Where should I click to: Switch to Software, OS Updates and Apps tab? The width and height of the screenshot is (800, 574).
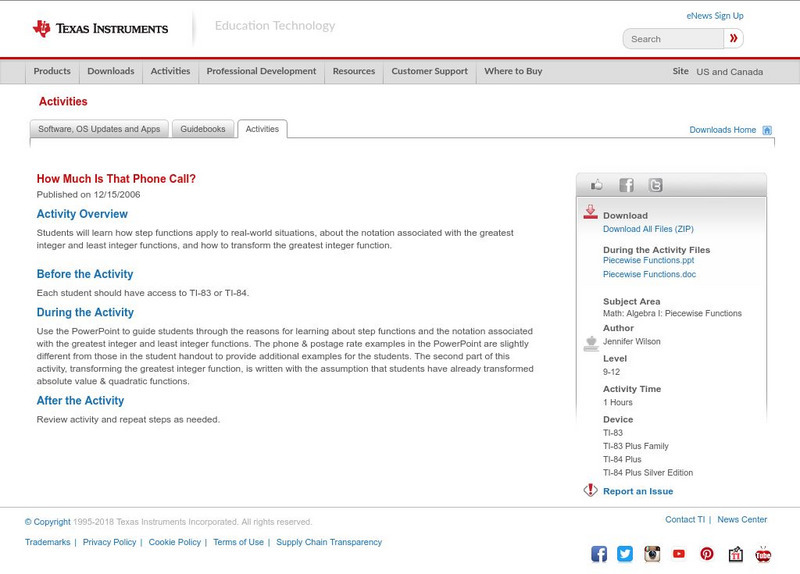(x=99, y=129)
